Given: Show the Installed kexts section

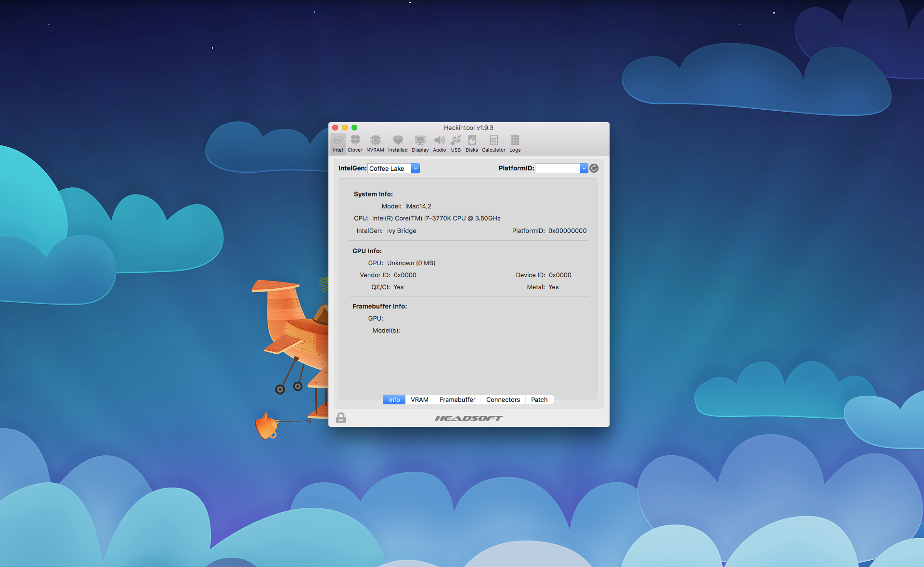Looking at the screenshot, I should pyautogui.click(x=398, y=143).
